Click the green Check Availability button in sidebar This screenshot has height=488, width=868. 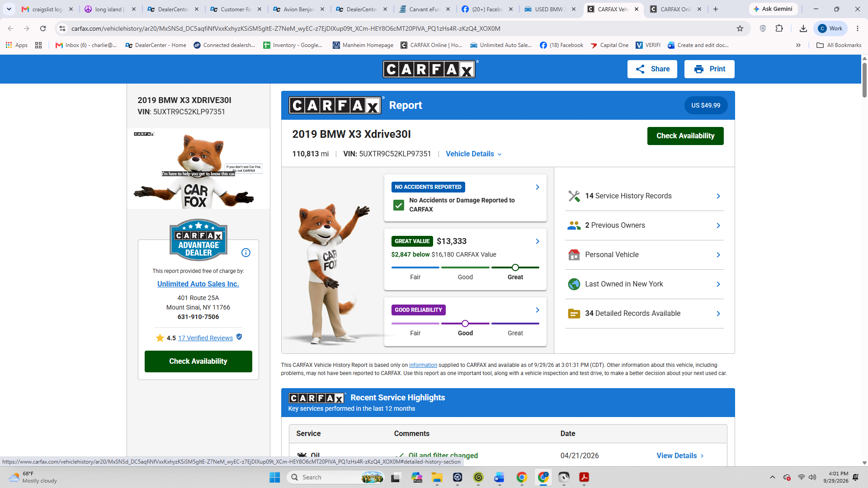pyautogui.click(x=198, y=361)
